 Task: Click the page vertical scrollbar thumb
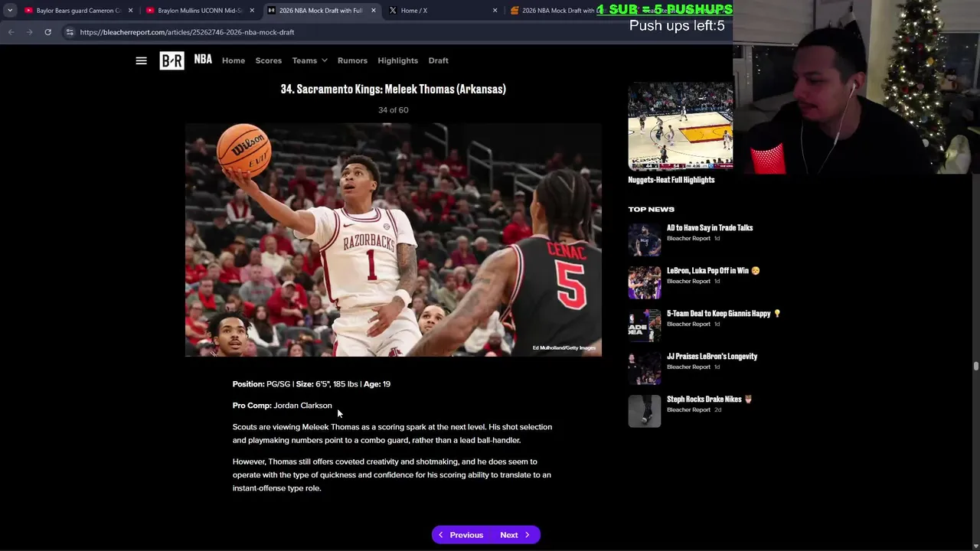pyautogui.click(x=975, y=367)
